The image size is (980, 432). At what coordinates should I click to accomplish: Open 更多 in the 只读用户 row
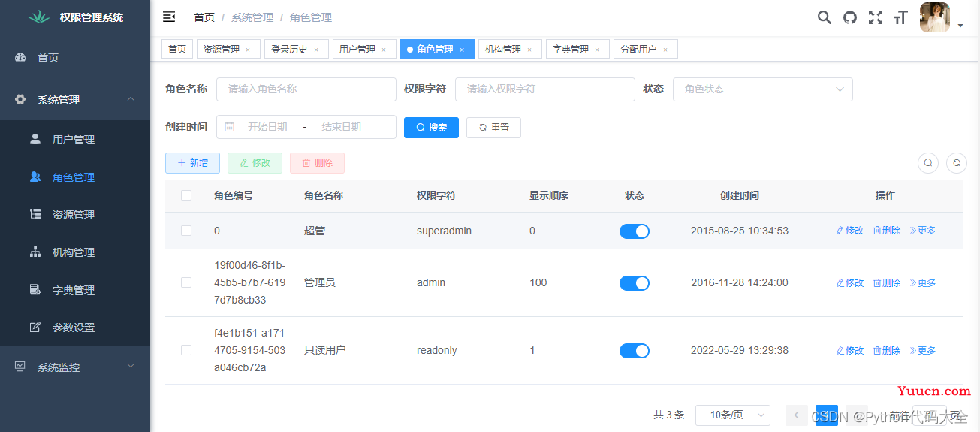[x=923, y=350]
